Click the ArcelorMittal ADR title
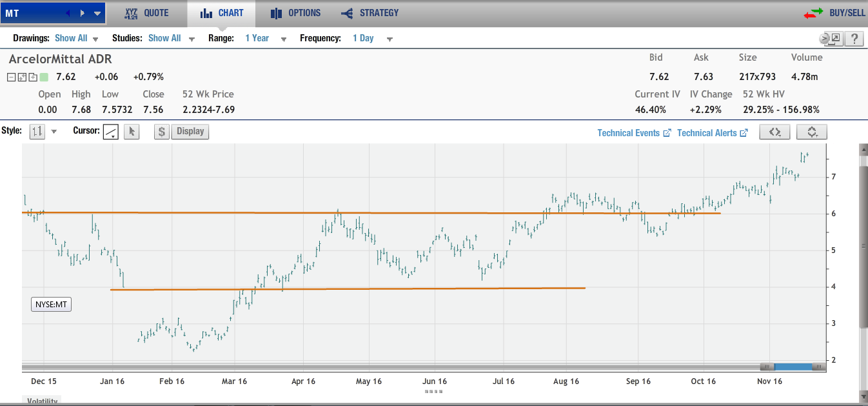Image resolution: width=868 pixels, height=406 pixels. point(61,59)
